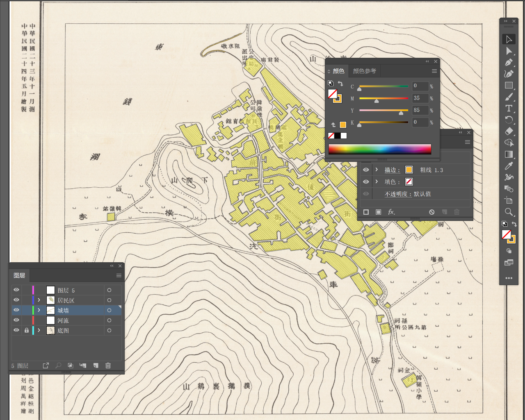Screen dimensions: 525x420
Task: Click the 描边 stroke link
Action: (392, 170)
